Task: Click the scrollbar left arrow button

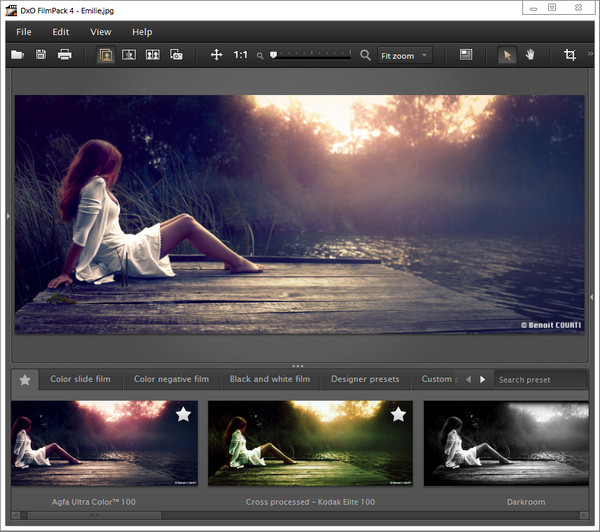Action: pyautogui.click(x=16, y=516)
